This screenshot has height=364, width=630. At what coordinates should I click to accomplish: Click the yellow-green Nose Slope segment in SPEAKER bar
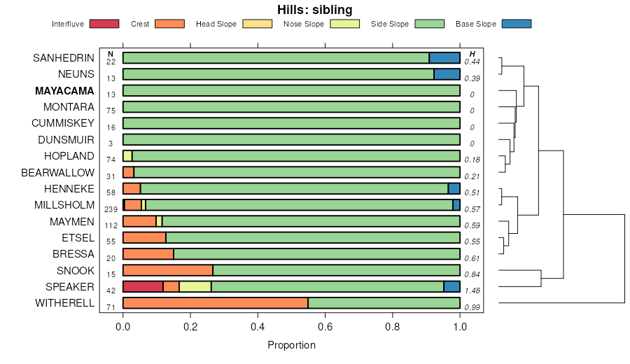pos(195,286)
